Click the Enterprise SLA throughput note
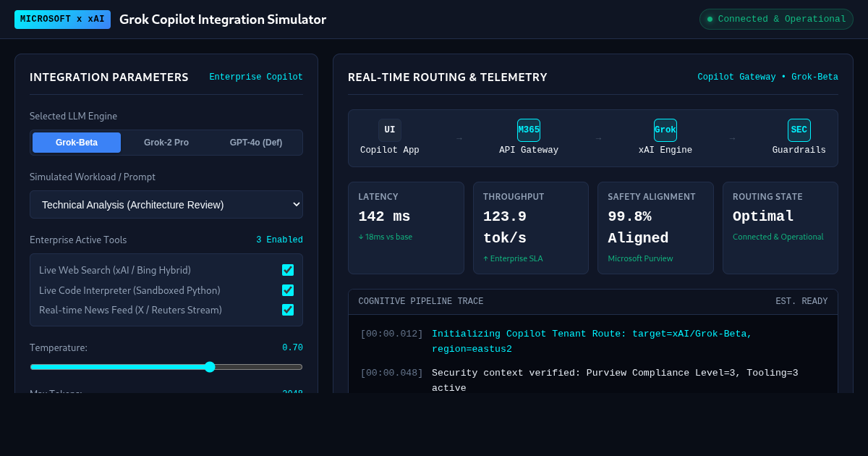Viewport: 868px width, 456px height. click(513, 258)
